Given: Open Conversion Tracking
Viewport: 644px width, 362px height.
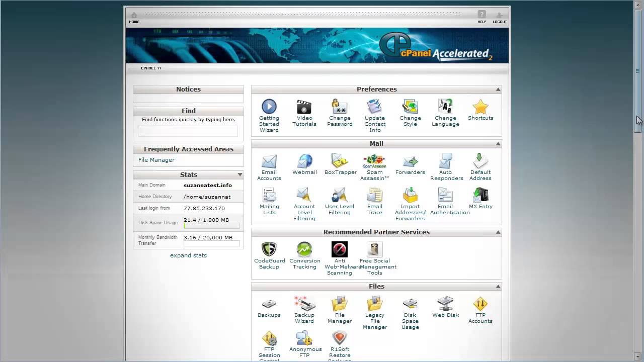Looking at the screenshot, I should click(x=304, y=255).
